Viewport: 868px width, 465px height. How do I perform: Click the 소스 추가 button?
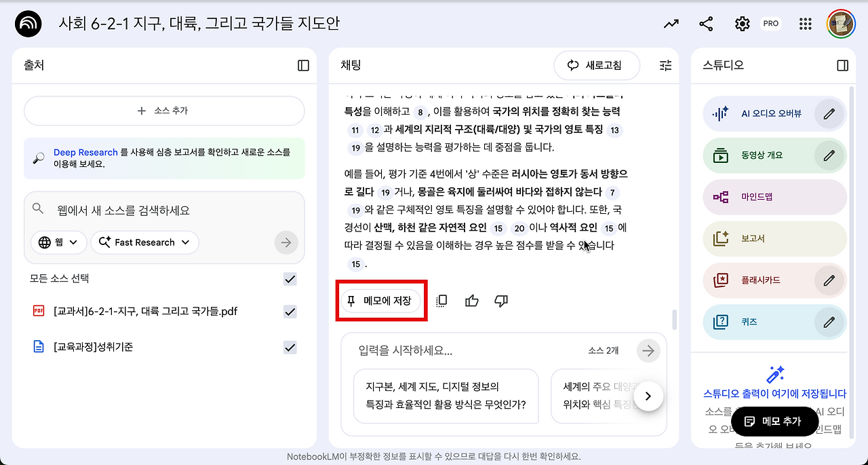(164, 111)
